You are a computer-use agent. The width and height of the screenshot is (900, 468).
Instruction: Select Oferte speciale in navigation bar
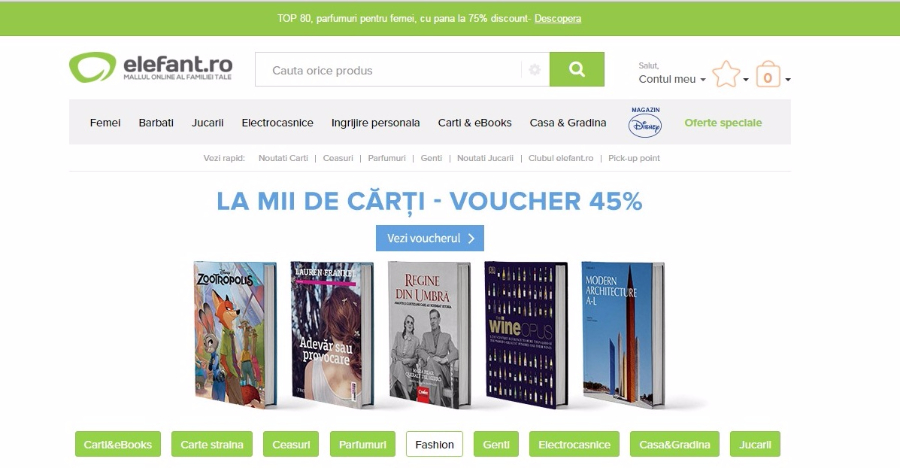tap(723, 123)
